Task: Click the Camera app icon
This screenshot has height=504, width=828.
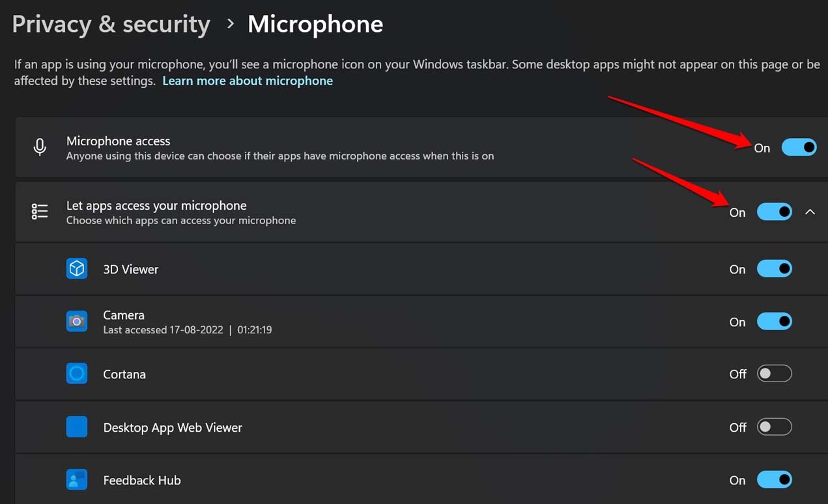Action: point(77,322)
